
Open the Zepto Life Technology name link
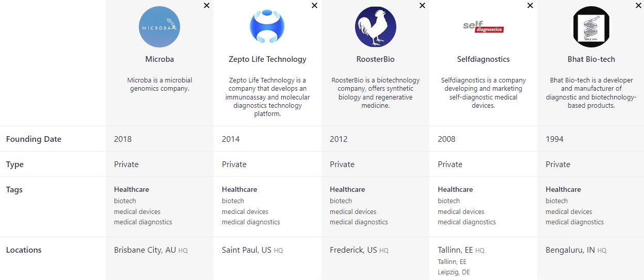(x=267, y=59)
